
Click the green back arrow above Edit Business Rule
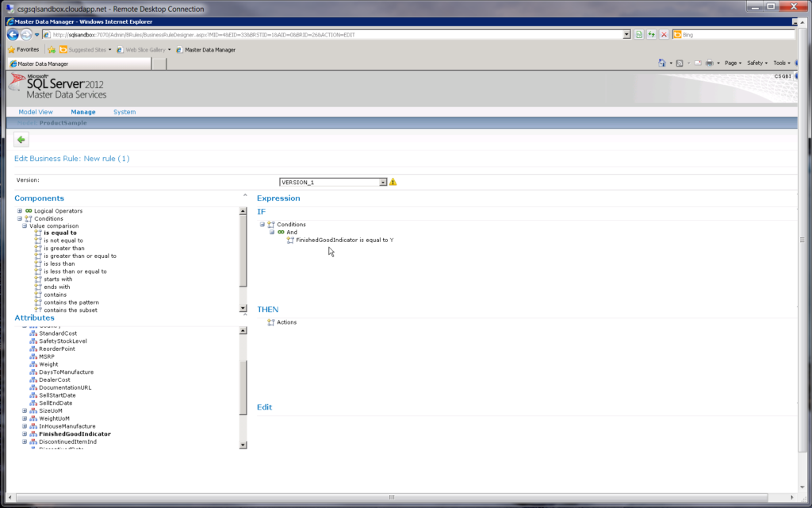coord(21,140)
